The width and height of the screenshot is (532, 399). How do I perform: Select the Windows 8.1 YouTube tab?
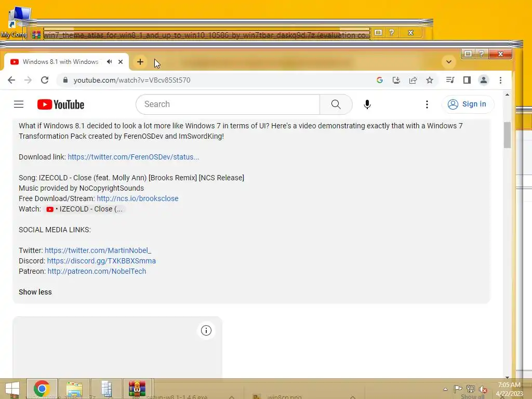pyautogui.click(x=60, y=62)
